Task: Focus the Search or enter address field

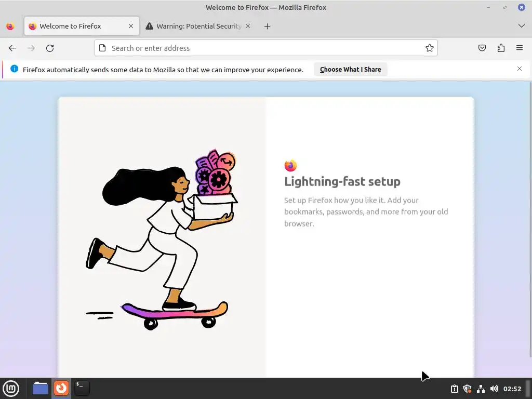Action: tap(266, 48)
